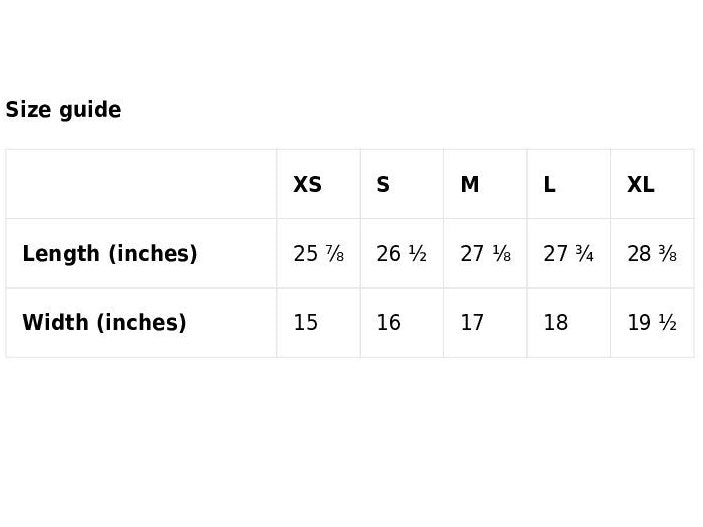Click the word 'Size' in the heading
The image size is (703, 527).
24,110
